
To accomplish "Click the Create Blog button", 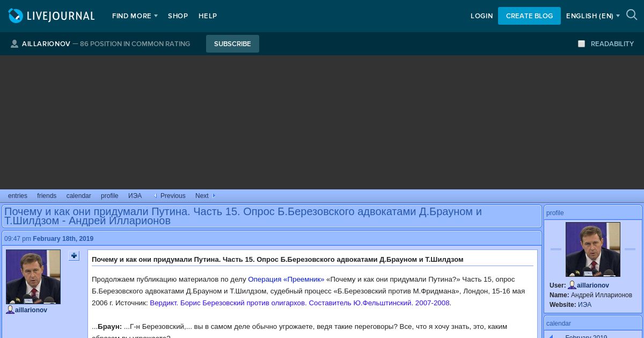I will tap(529, 16).
